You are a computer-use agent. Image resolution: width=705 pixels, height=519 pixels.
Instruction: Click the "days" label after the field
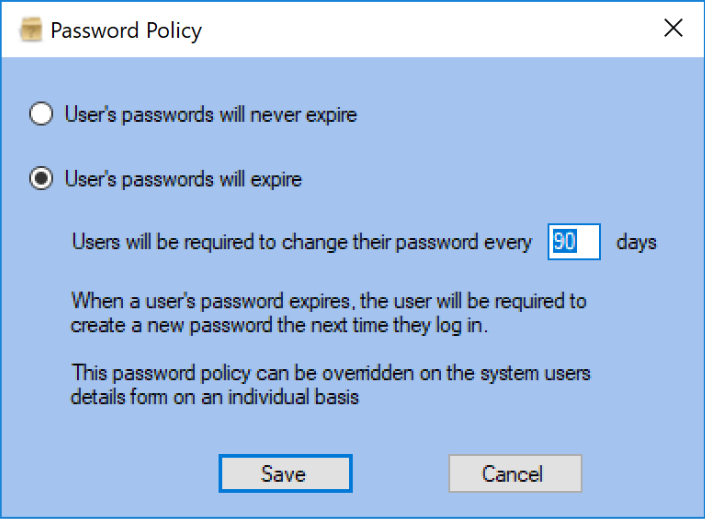[x=636, y=242]
